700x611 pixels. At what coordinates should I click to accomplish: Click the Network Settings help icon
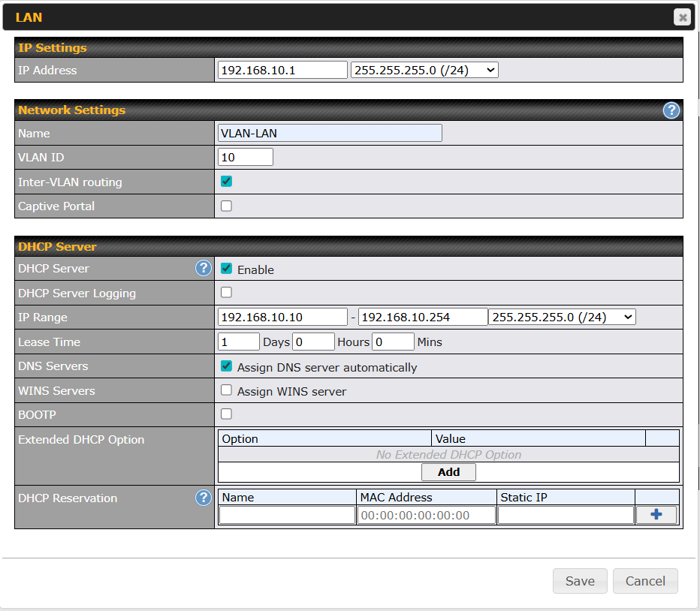[671, 110]
